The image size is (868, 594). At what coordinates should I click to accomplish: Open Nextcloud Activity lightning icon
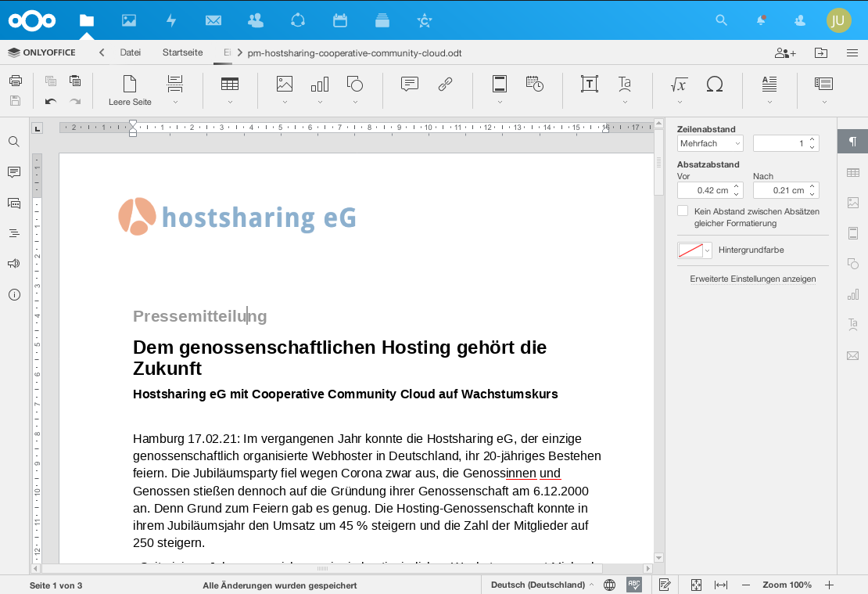pos(171,20)
